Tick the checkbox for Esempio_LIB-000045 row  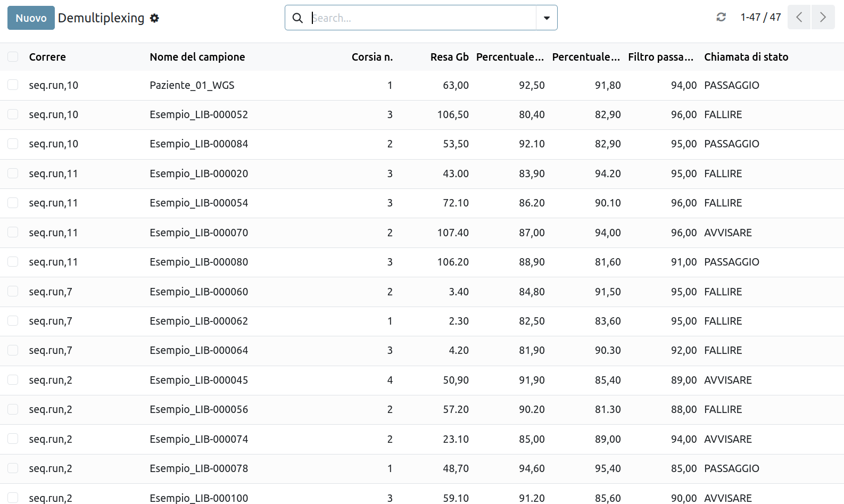point(13,380)
